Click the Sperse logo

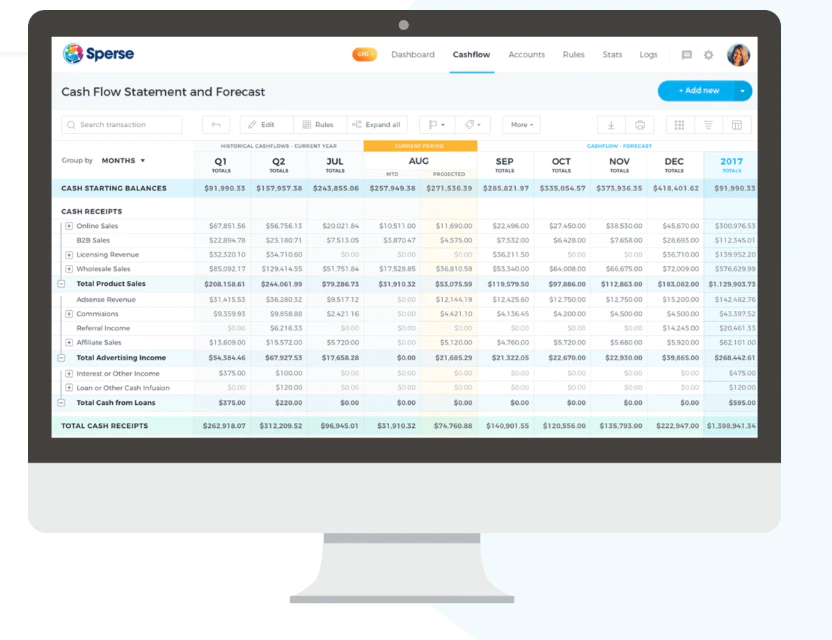click(x=98, y=54)
